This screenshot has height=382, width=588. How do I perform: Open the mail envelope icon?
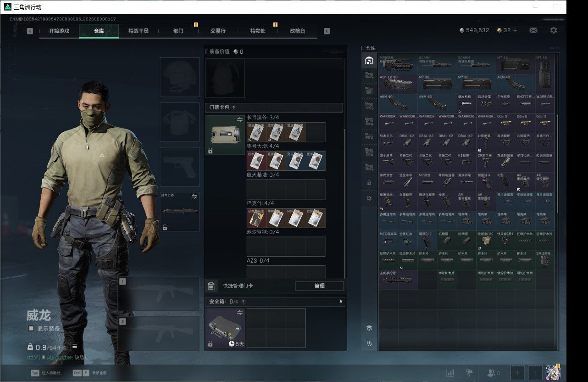coord(533,30)
